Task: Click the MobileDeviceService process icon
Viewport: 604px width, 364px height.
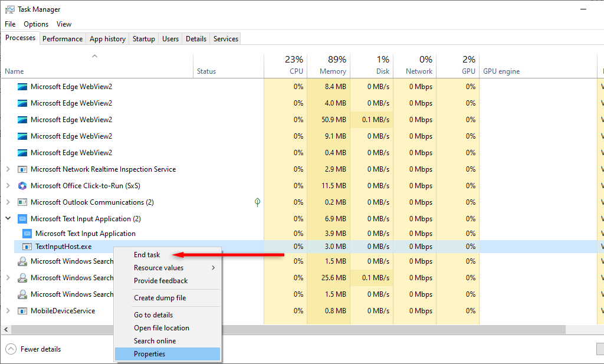Action: 22,311
